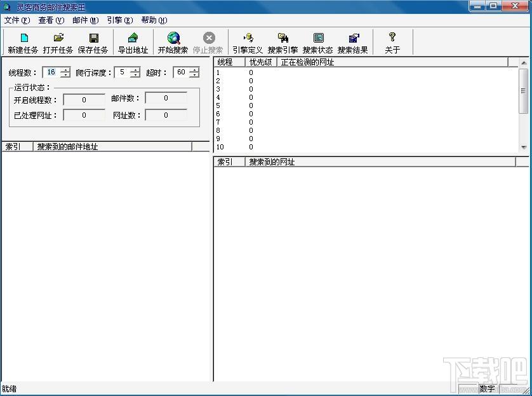The image size is (532, 396).
Task: Open 引擎定义 engine definition tool
Action: coord(248,43)
